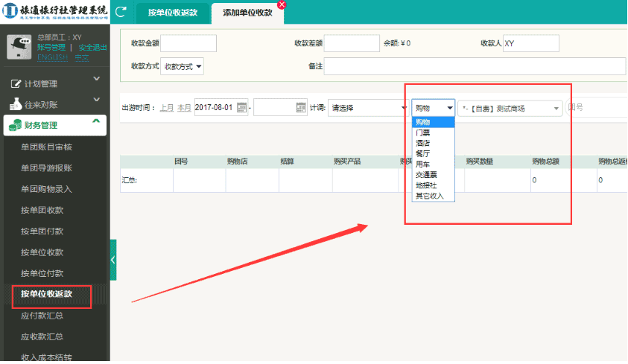Screen dimensions: 628x364
Task: Click the 往来对账 money bag icon
Action: coord(15,104)
